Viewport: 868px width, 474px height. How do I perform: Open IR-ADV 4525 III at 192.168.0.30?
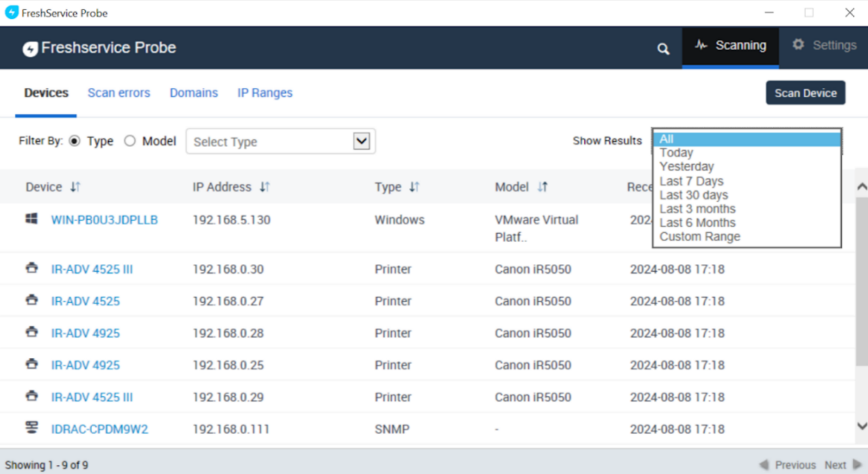click(92, 269)
